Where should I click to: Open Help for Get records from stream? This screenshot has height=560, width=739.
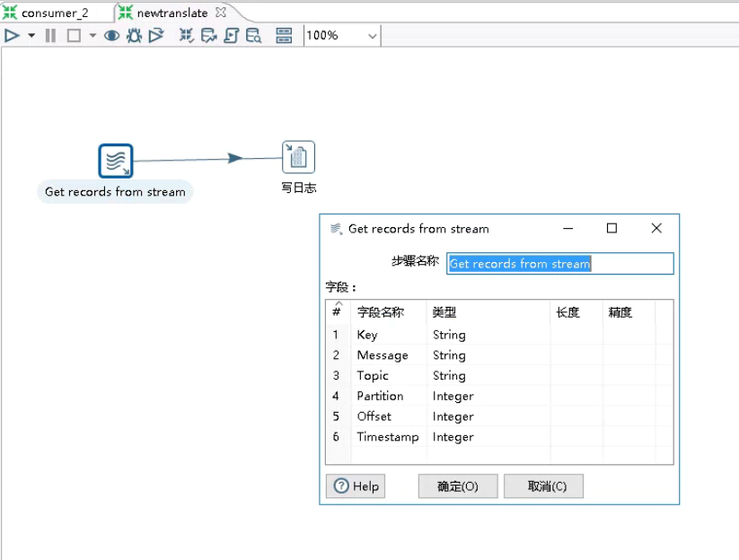tap(355, 486)
